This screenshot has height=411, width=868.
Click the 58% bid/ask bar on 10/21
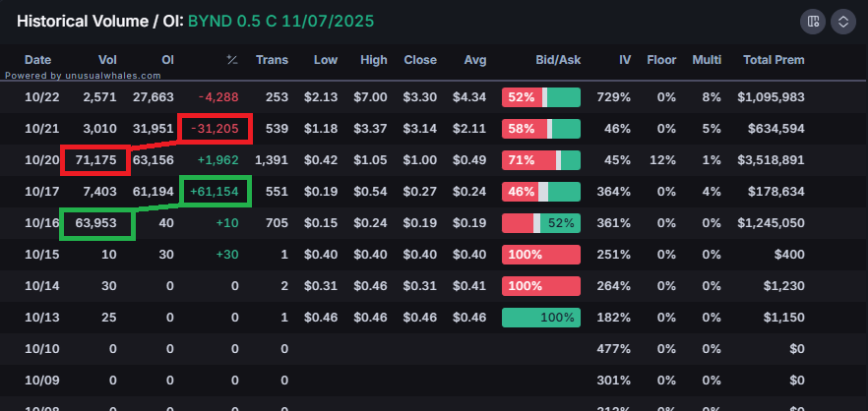(541, 129)
